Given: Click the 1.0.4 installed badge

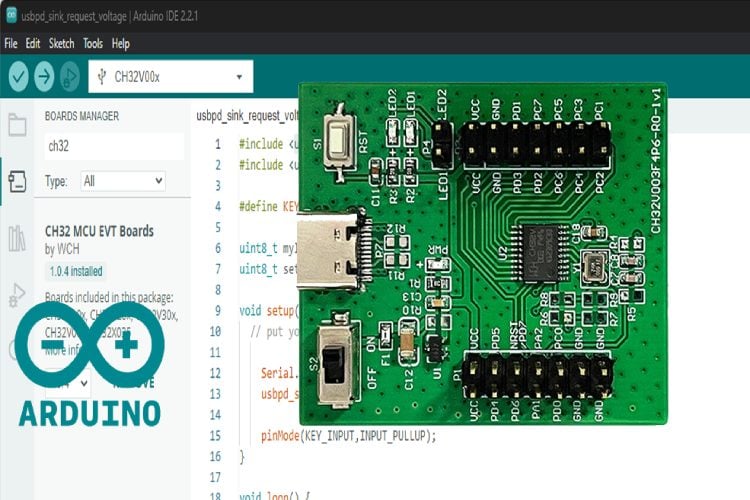Looking at the screenshot, I should [x=75, y=271].
